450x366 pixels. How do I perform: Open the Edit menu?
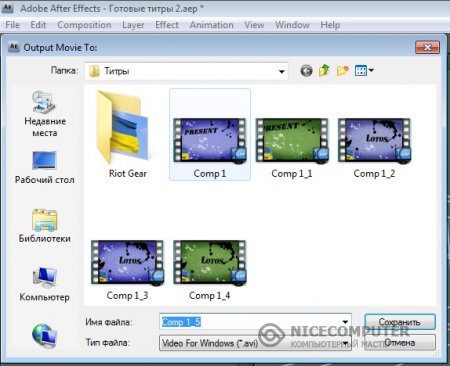[x=38, y=25]
